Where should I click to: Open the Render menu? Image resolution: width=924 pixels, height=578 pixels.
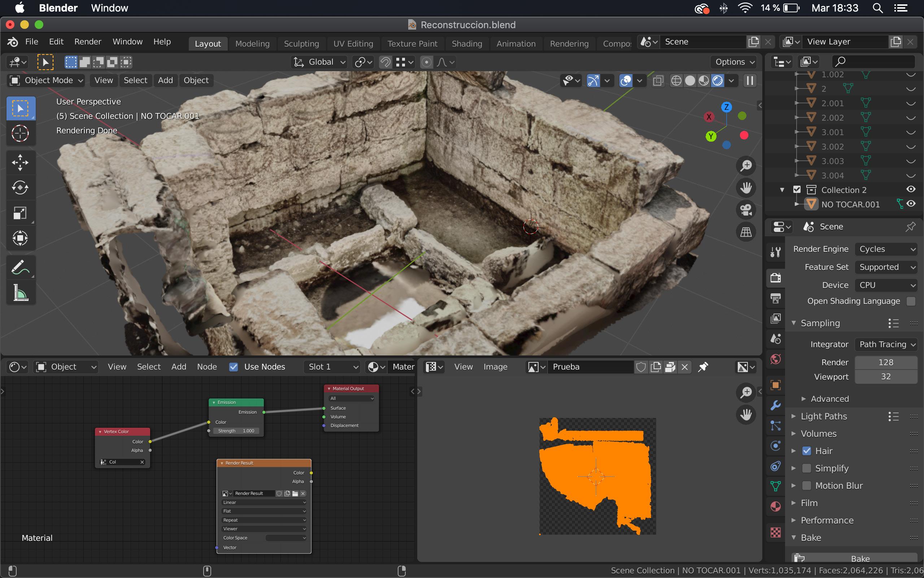tap(88, 42)
